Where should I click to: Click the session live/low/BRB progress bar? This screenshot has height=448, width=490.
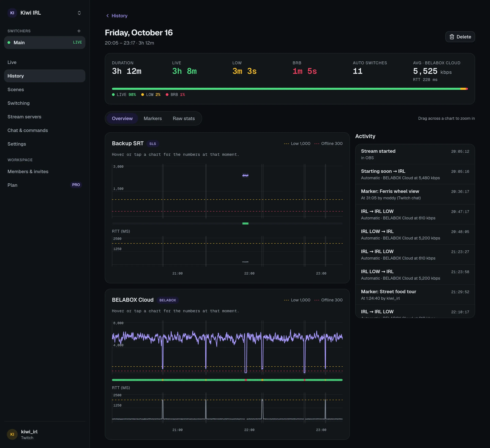290,89
